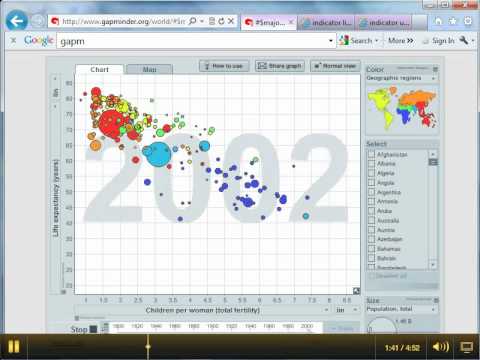This screenshot has width=480, height=360.
Task: Go back with the browser back arrow
Action: 17,21
